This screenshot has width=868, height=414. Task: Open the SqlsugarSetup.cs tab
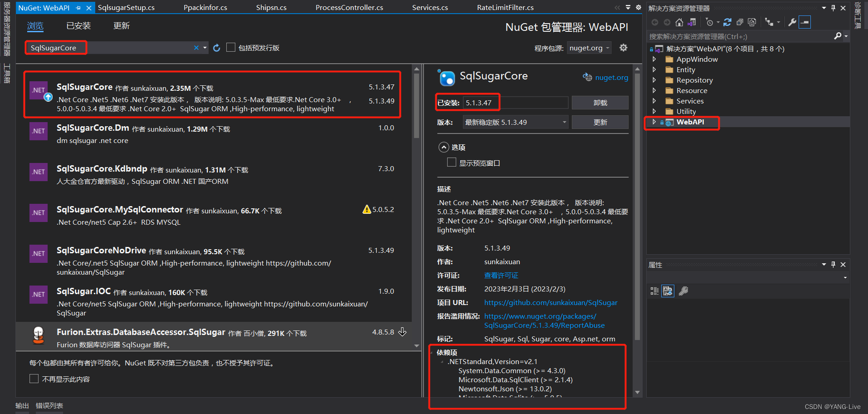[126, 8]
